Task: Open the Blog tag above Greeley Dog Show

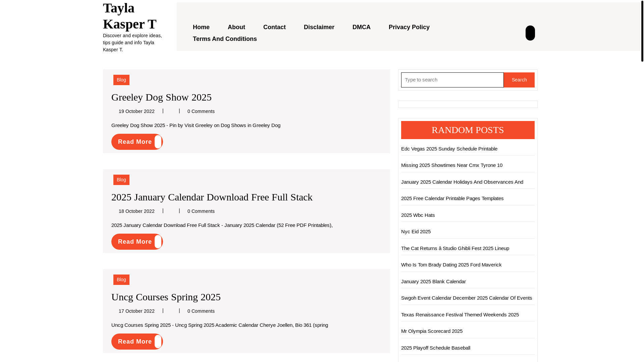Action: (121, 80)
